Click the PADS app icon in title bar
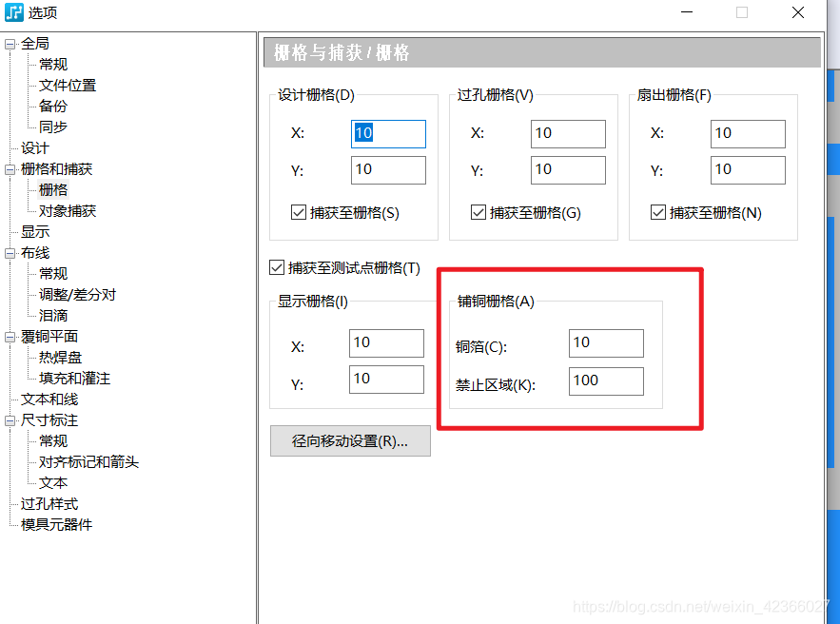The height and width of the screenshot is (624, 840). coord(13,11)
